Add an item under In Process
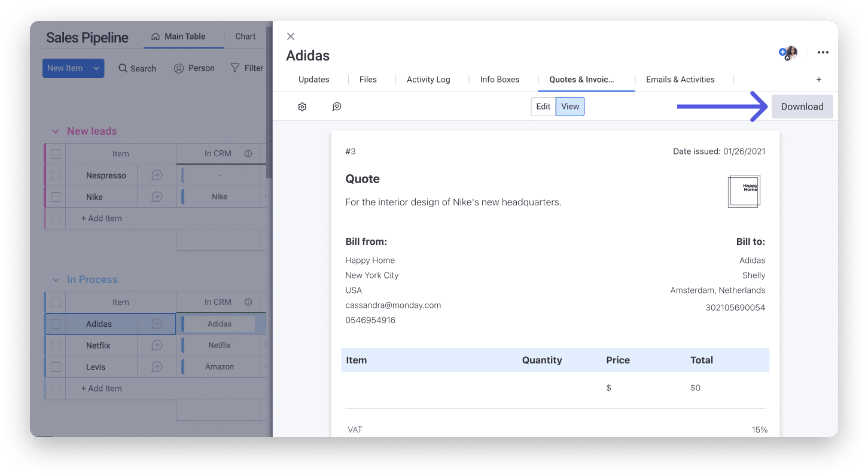The width and height of the screenshot is (868, 476). 102,389
